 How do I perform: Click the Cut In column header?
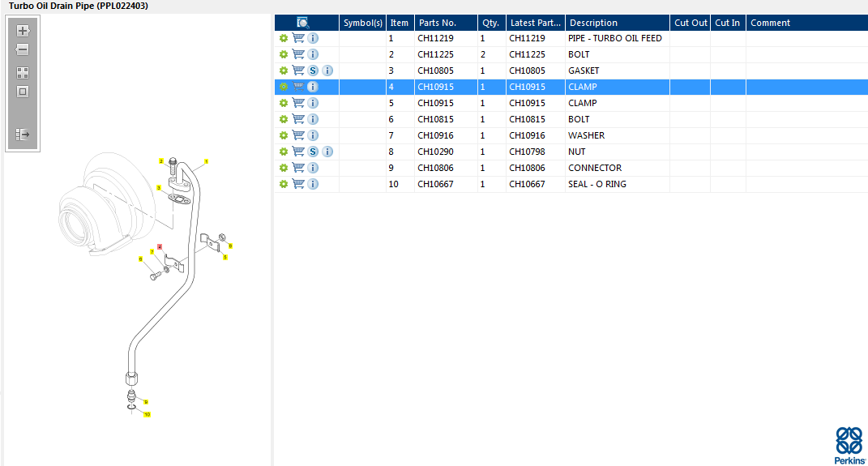point(728,23)
